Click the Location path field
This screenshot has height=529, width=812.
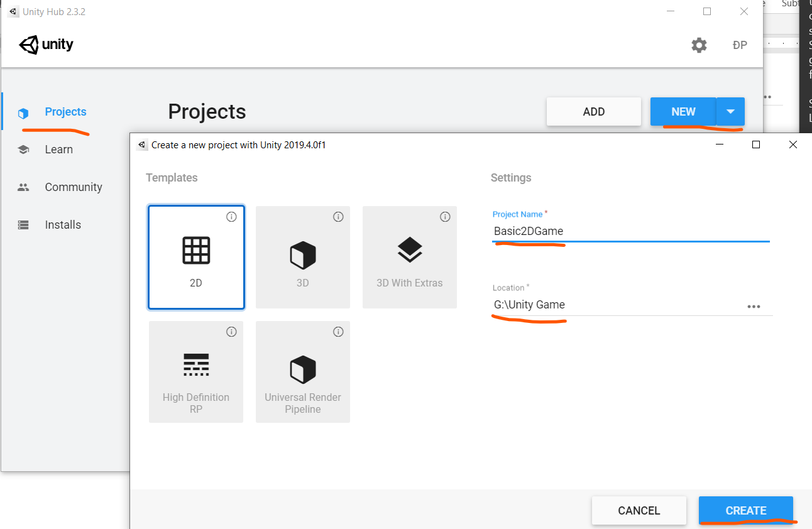tap(616, 305)
